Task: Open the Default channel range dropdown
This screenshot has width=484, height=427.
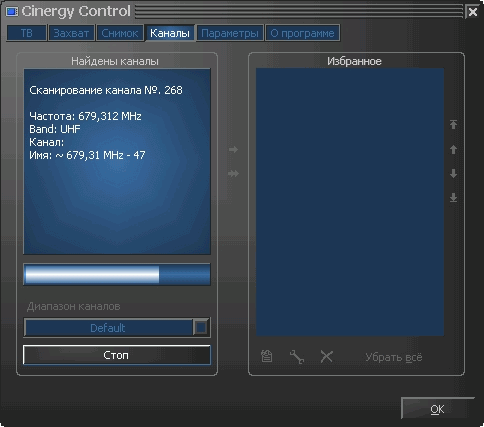Action: click(117, 328)
